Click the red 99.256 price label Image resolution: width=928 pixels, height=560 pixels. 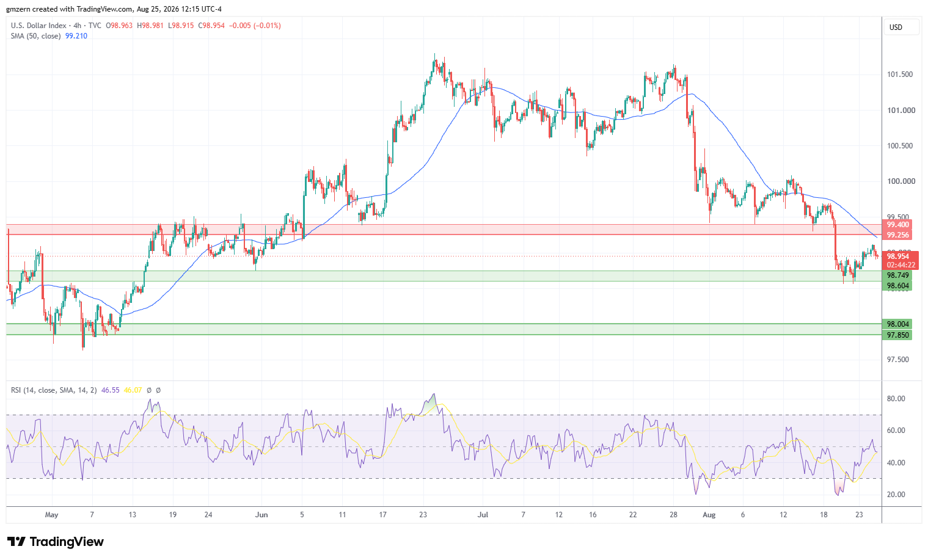click(898, 235)
